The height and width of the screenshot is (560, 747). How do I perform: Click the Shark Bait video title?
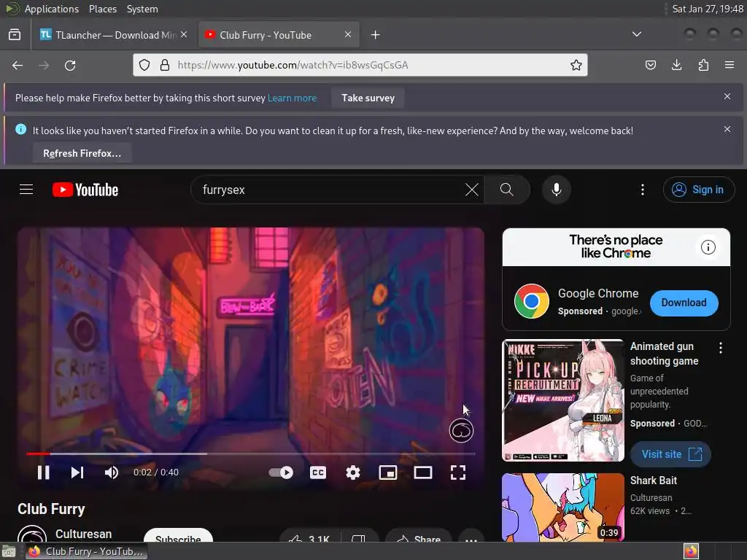(x=653, y=481)
